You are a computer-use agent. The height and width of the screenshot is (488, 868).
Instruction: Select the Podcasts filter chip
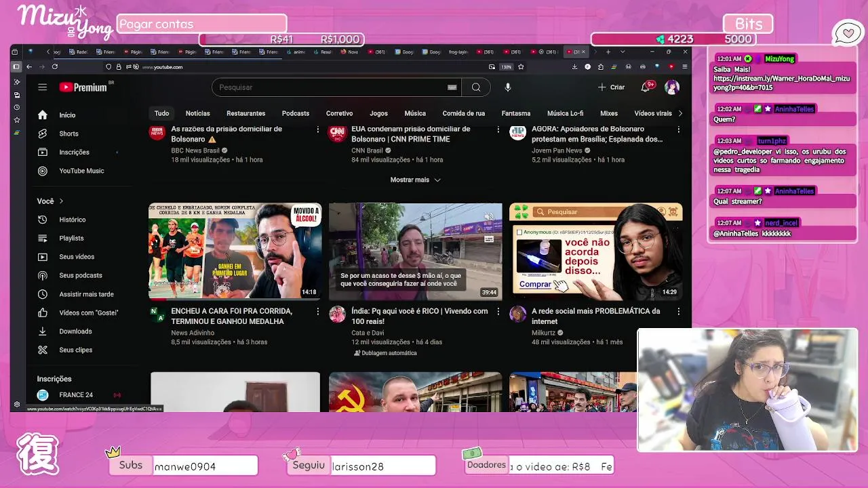tap(296, 113)
